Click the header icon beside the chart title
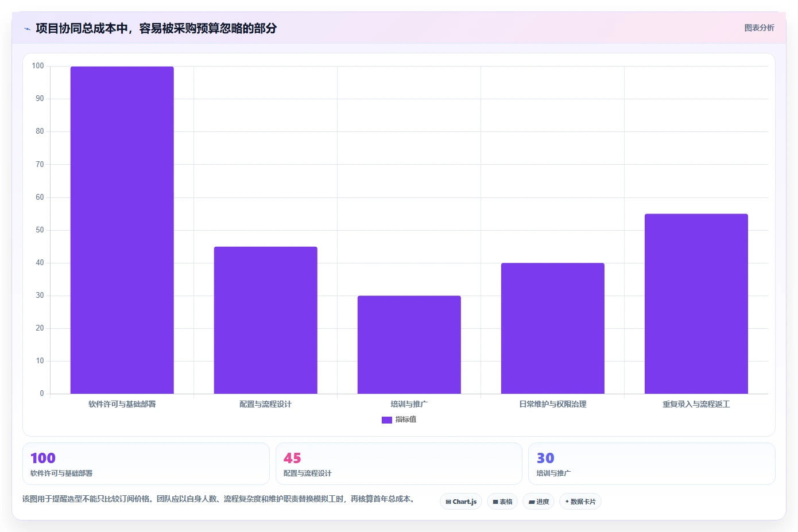Screen dimensions: 798x532 point(27,29)
